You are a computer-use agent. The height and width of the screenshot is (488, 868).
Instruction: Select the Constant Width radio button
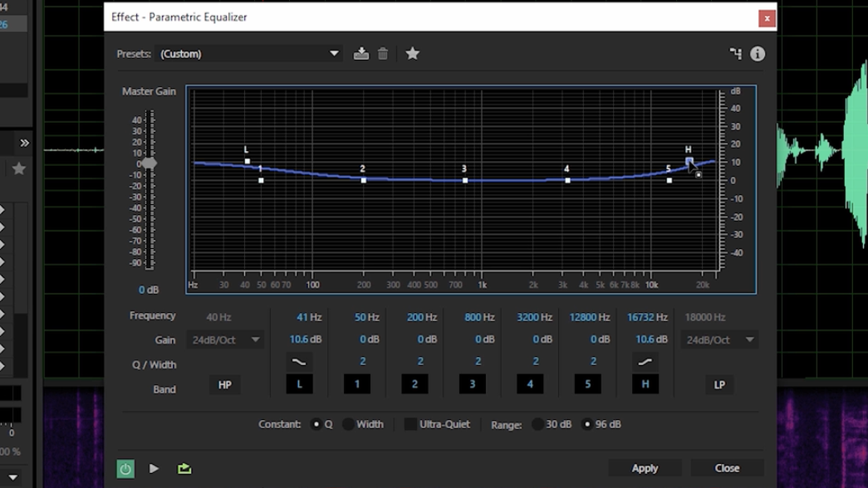point(349,424)
